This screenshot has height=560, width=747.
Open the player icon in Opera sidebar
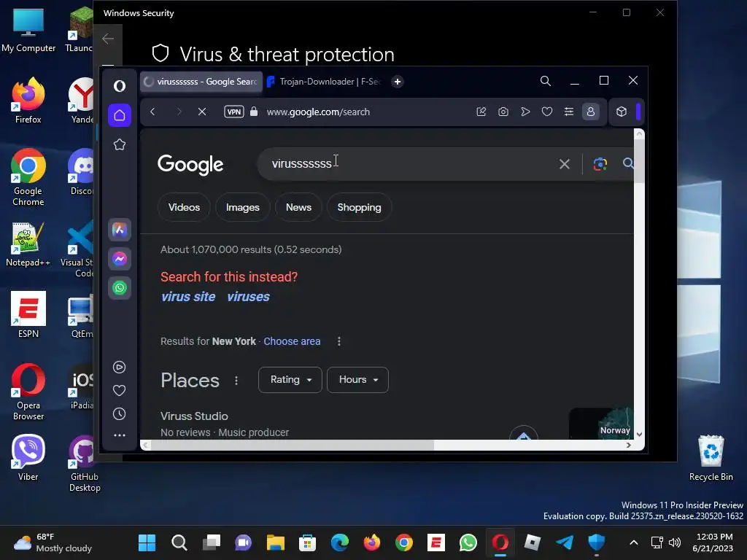click(x=120, y=367)
